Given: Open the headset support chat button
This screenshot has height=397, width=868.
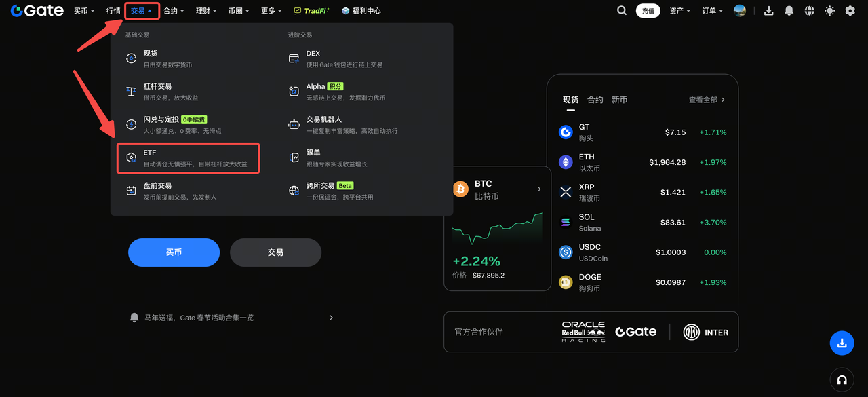Looking at the screenshot, I should click(842, 380).
